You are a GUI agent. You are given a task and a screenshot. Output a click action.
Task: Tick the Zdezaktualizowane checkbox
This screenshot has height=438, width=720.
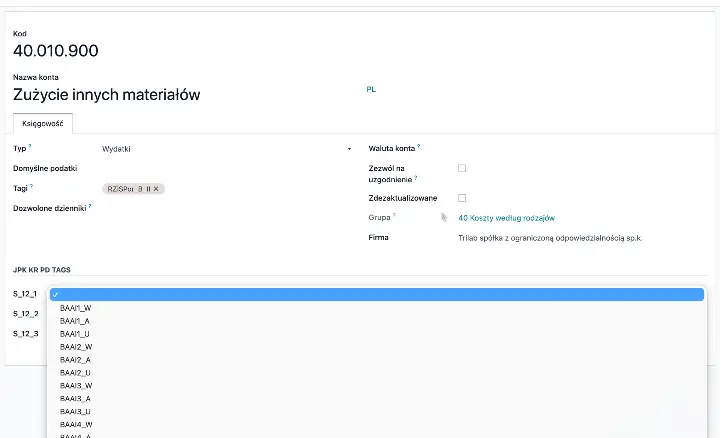coord(462,198)
